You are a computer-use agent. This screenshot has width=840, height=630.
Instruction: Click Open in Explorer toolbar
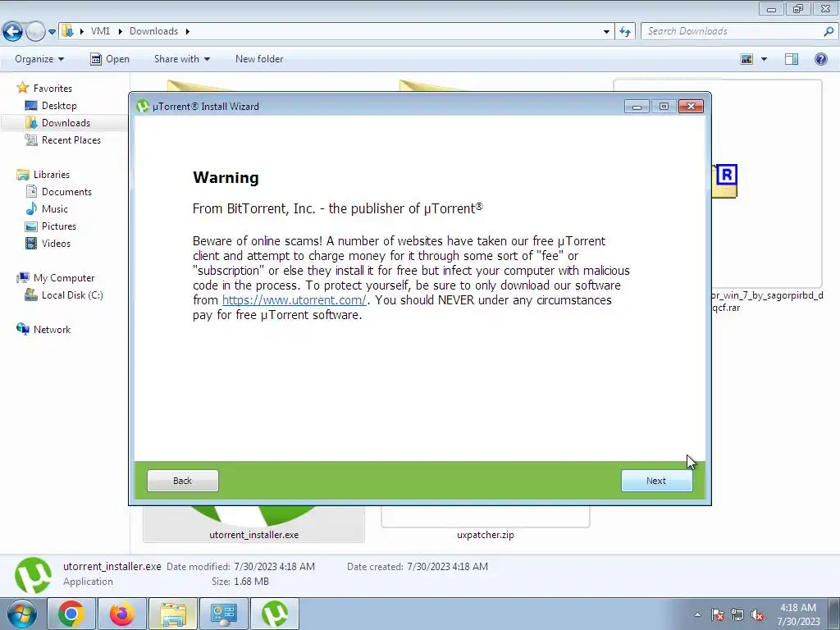click(110, 59)
